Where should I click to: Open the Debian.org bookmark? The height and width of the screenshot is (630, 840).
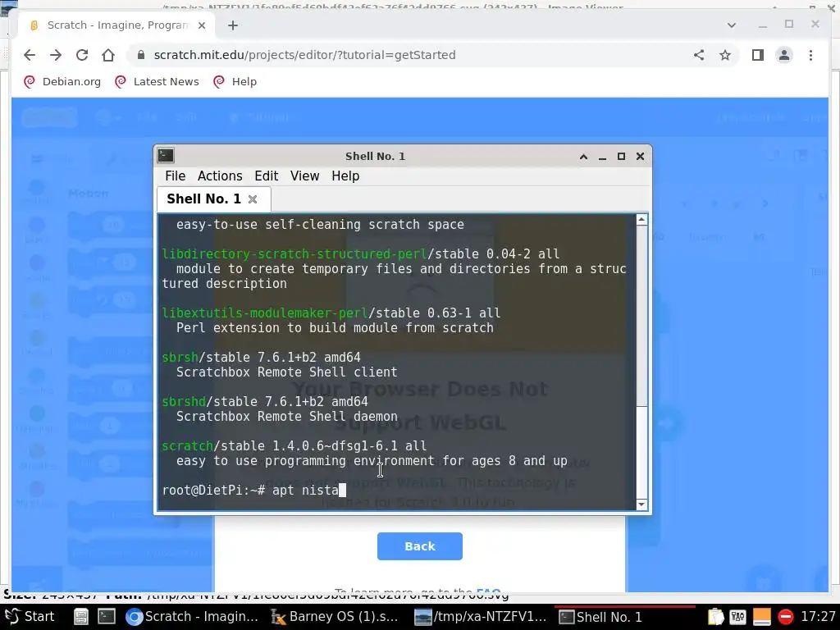click(x=62, y=82)
